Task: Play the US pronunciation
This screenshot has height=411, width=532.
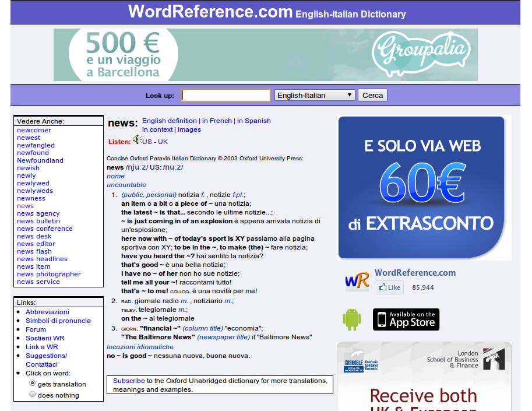Action: pos(147,142)
